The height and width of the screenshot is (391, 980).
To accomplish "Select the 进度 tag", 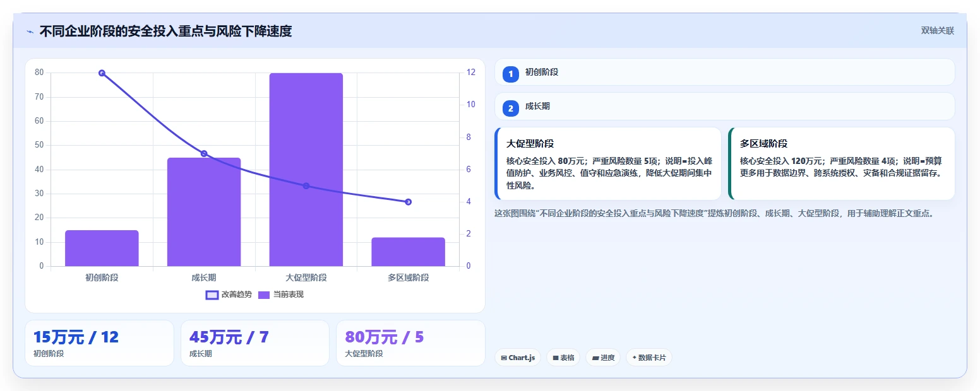I will click(603, 358).
